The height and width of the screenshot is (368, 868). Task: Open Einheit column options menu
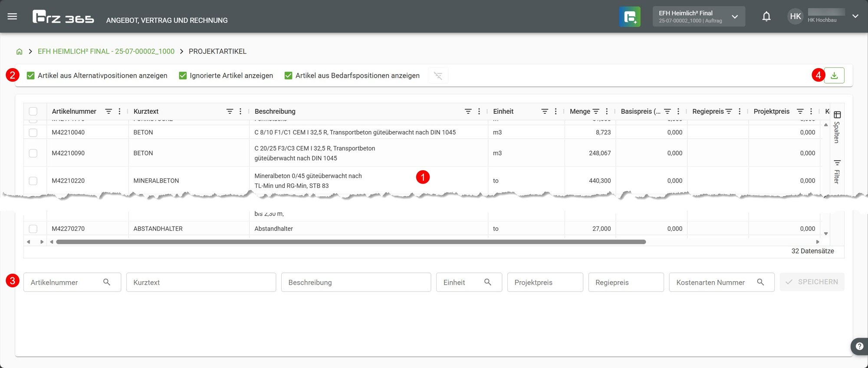[556, 112]
